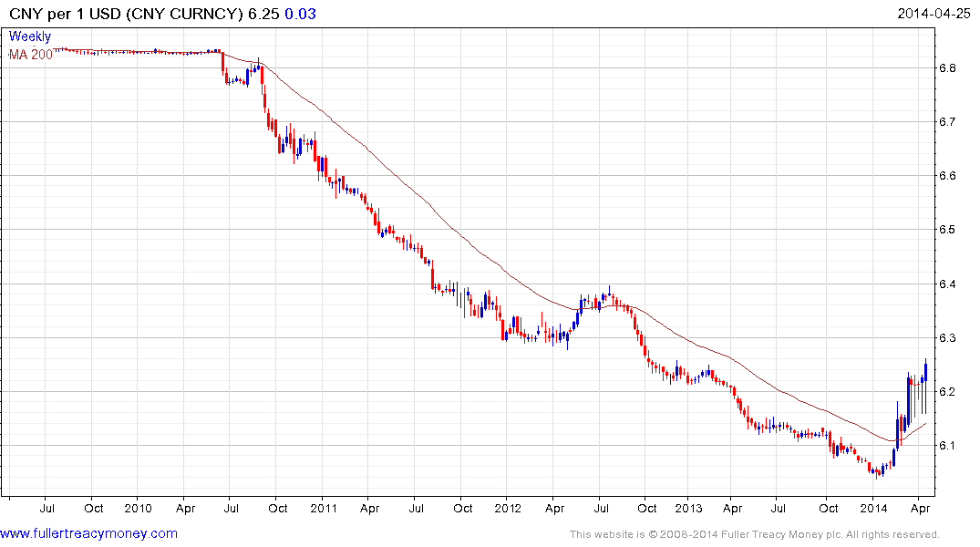Click the date label 2014-04-25
980x547 pixels.
pos(934,14)
